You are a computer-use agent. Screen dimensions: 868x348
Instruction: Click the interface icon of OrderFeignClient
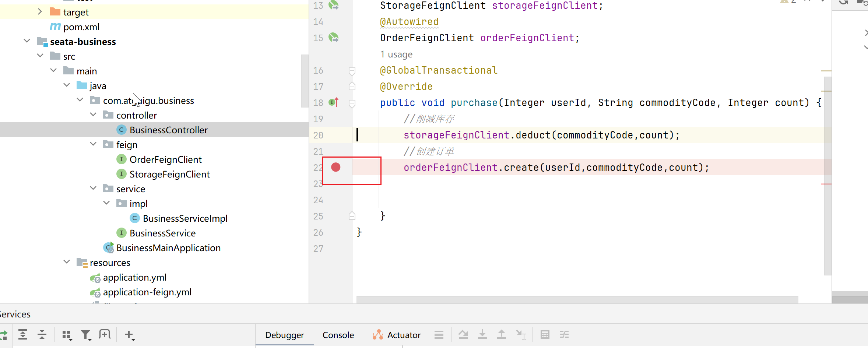(x=121, y=159)
